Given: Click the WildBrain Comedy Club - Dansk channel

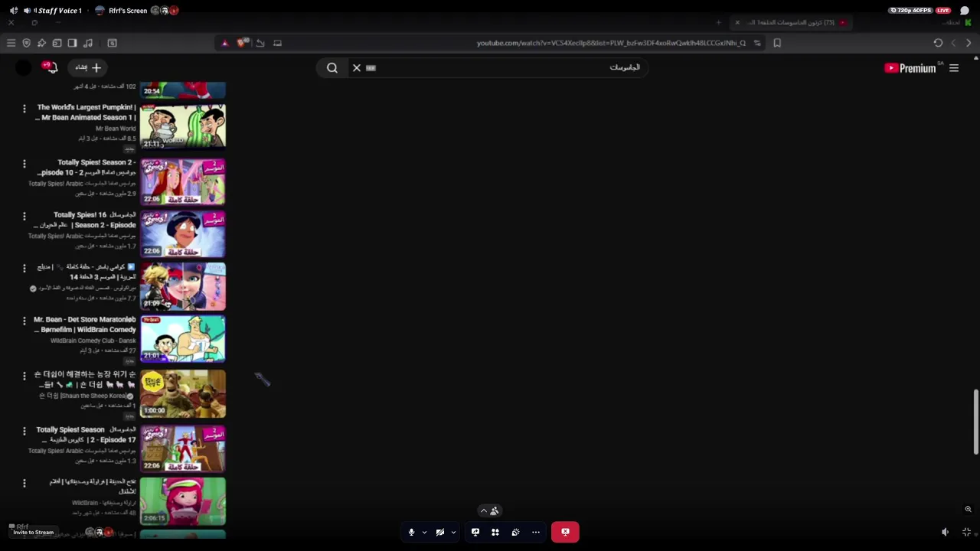Looking at the screenshot, I should [93, 341].
